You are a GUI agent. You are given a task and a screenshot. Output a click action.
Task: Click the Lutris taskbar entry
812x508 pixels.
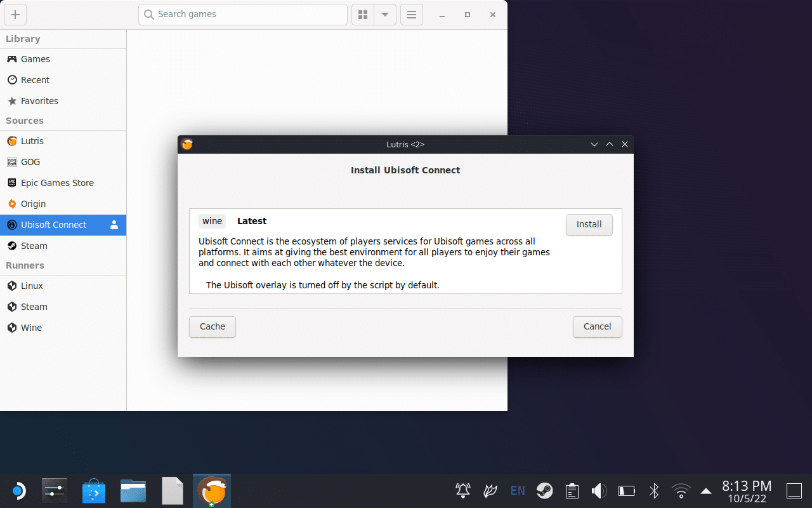click(x=212, y=491)
